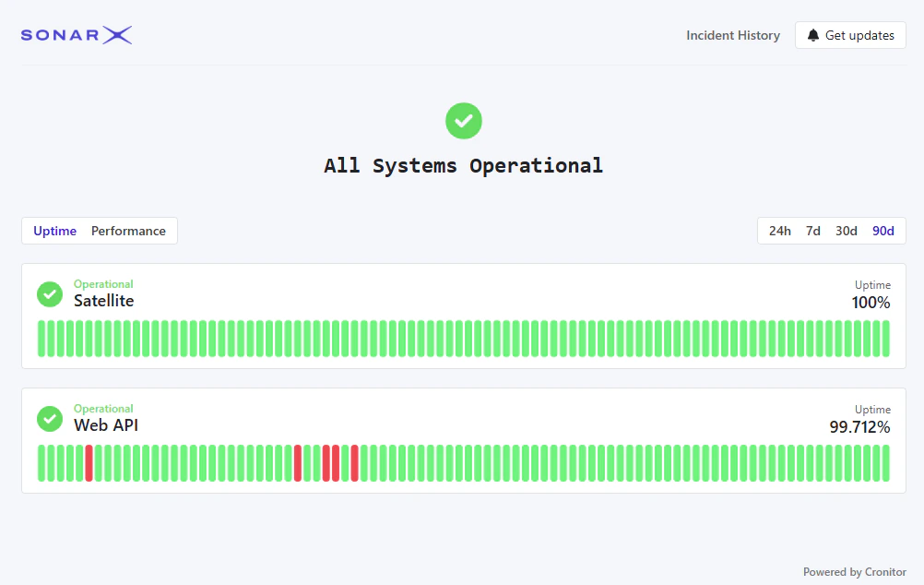The width and height of the screenshot is (924, 585).
Task: Click the bell icon in Get updates
Action: tap(813, 35)
